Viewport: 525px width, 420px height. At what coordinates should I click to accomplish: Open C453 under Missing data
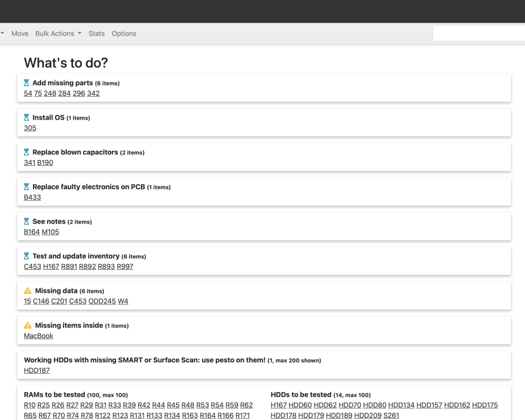[78, 301]
